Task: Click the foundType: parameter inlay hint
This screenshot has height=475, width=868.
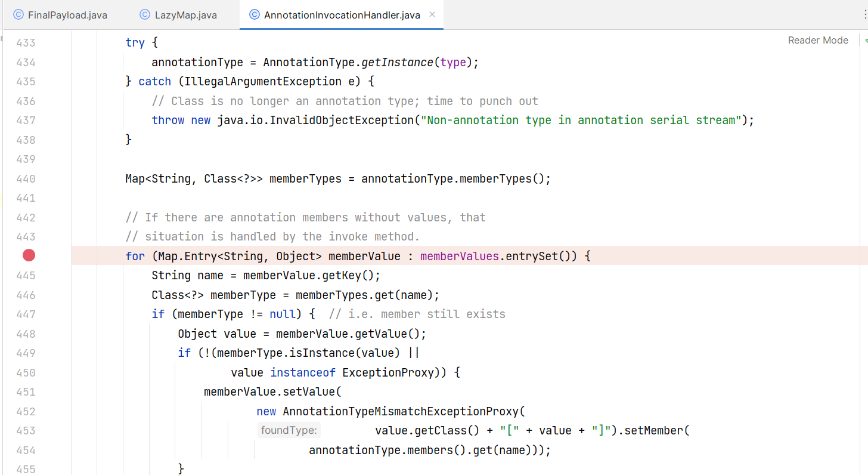Action: tap(289, 430)
